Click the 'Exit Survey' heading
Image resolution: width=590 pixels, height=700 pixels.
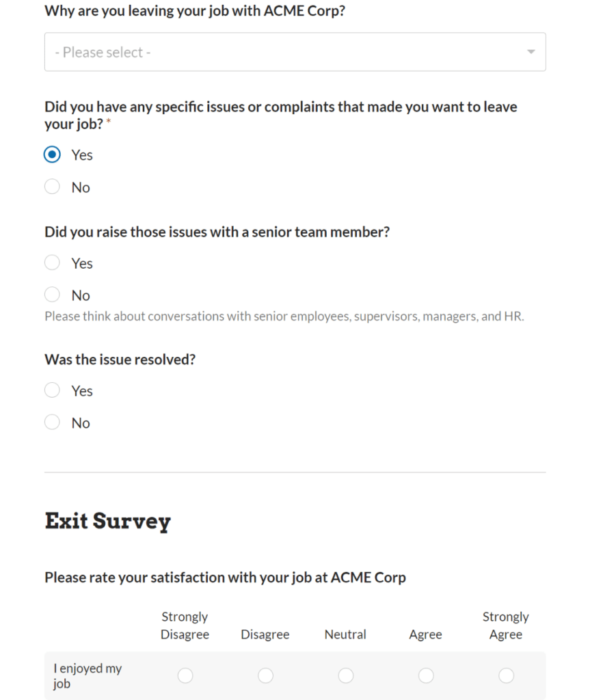coord(107,521)
